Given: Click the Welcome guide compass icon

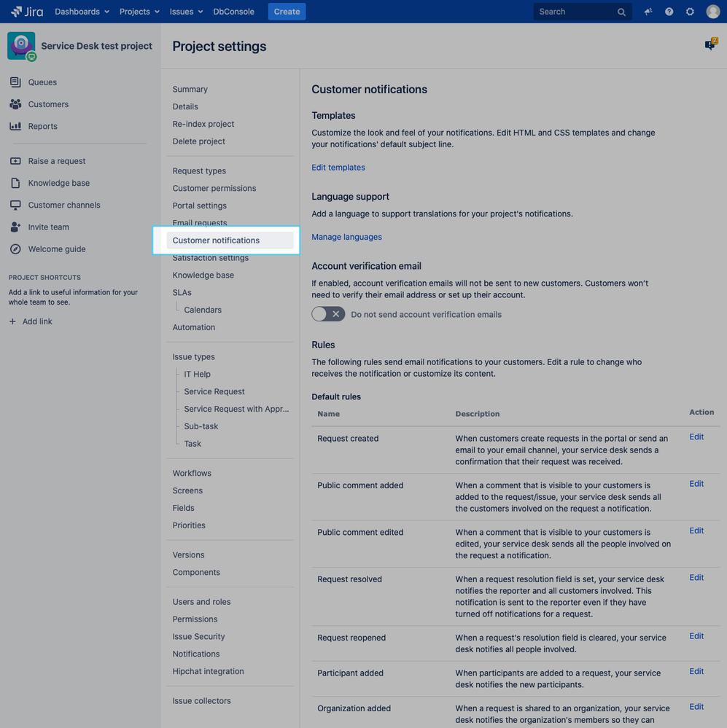Looking at the screenshot, I should [x=15, y=248].
